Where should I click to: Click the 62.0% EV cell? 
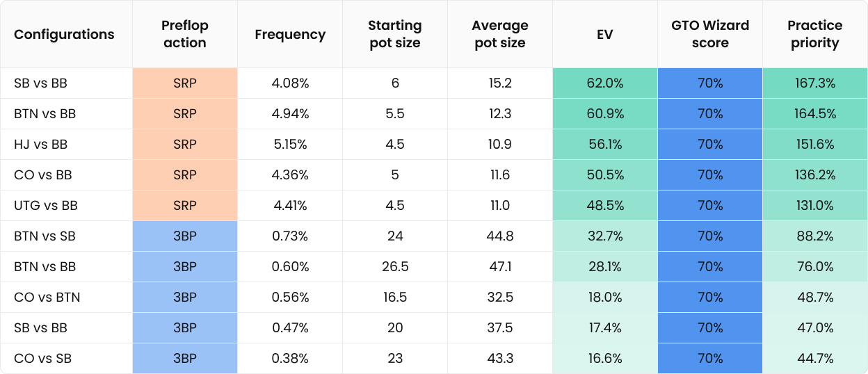604,83
